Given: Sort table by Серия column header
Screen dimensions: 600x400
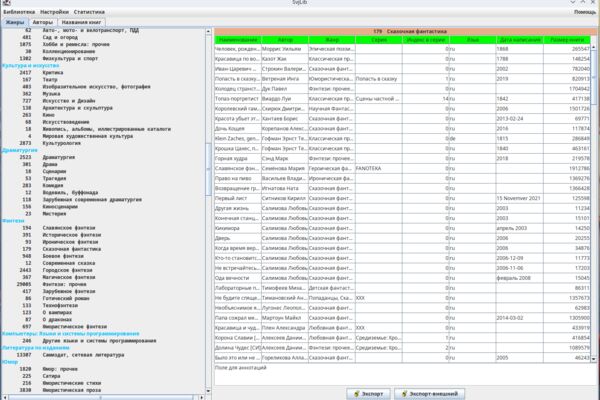Looking at the screenshot, I should click(x=379, y=39).
